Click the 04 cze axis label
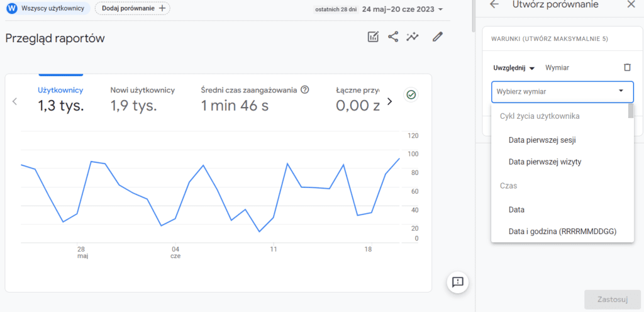The height and width of the screenshot is (312, 644). pos(176,252)
